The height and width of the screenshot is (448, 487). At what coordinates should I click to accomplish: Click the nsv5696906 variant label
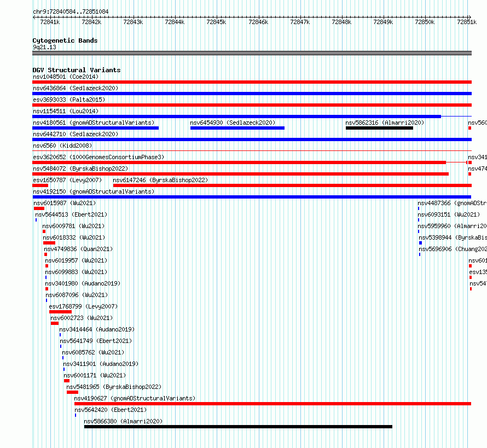[x=453, y=249]
